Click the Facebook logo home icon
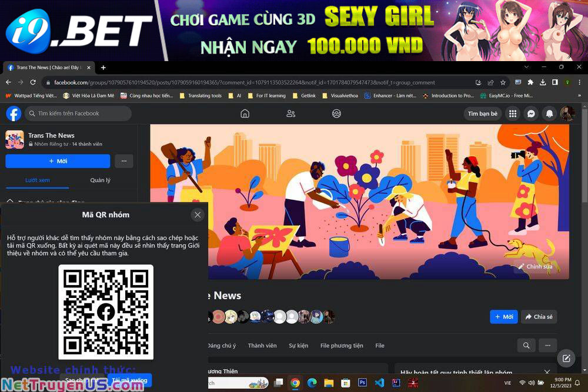The height and width of the screenshot is (392, 588). 14,113
